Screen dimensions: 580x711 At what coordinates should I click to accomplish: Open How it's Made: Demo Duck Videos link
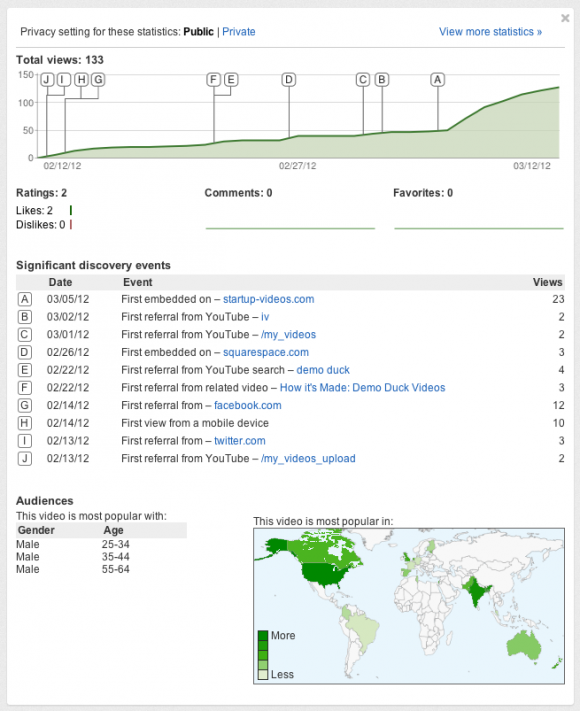(x=362, y=388)
